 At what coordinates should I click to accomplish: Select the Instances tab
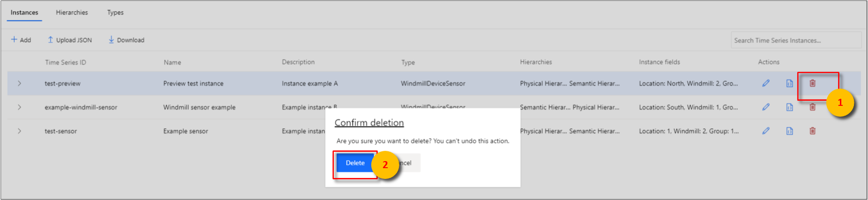[24, 13]
